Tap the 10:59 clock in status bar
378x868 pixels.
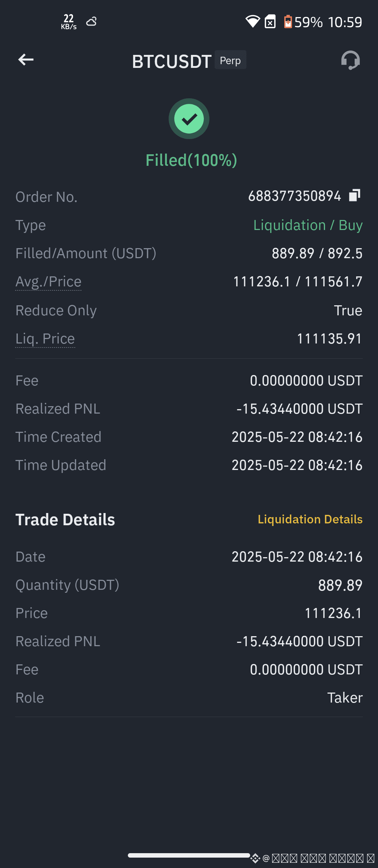coord(345,22)
